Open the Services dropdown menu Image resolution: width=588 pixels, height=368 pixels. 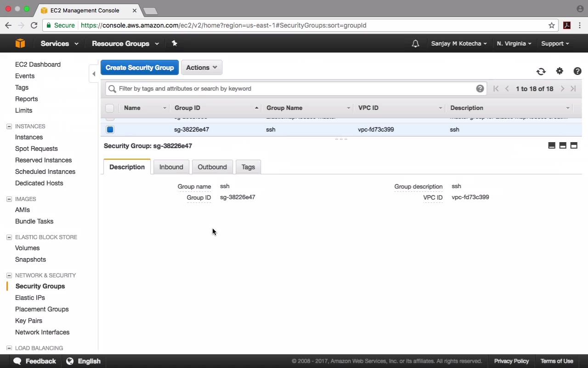pyautogui.click(x=59, y=44)
